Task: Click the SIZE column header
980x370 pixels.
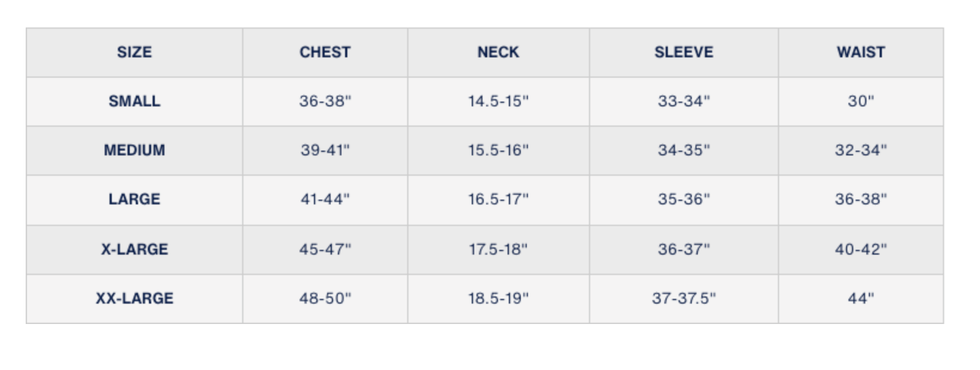Action: click(x=135, y=53)
